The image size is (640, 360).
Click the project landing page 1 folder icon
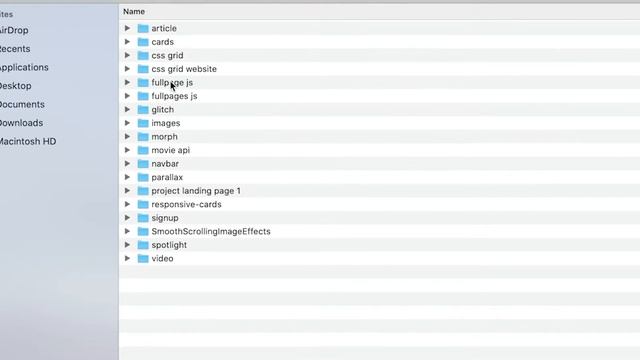[143, 191]
